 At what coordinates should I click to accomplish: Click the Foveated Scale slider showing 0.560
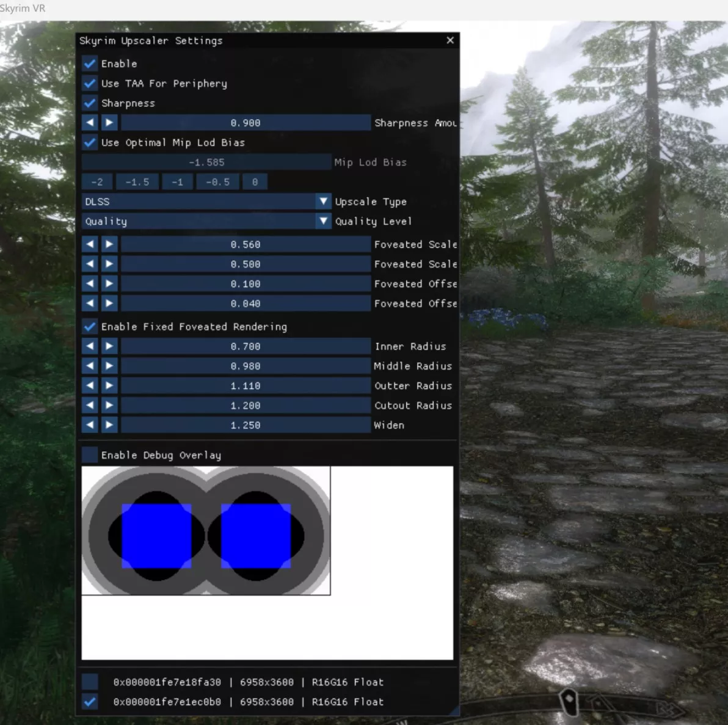246,244
